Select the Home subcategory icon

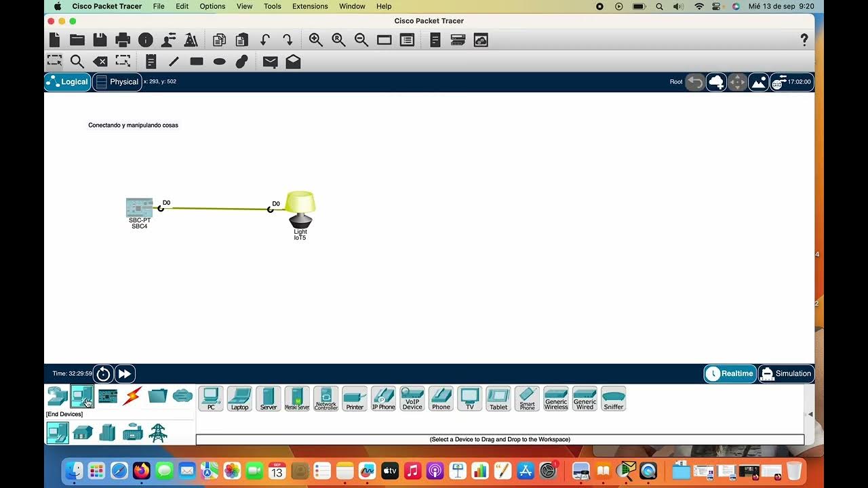[83, 432]
